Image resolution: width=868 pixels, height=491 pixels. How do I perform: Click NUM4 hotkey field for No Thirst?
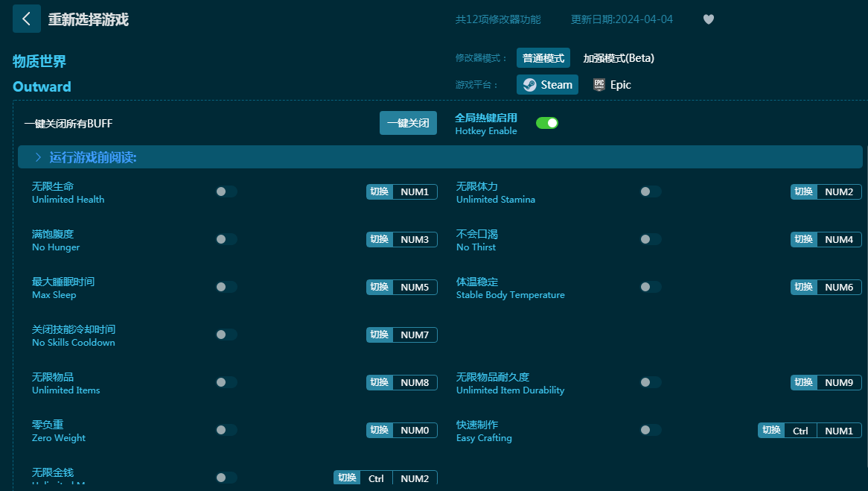tap(839, 239)
